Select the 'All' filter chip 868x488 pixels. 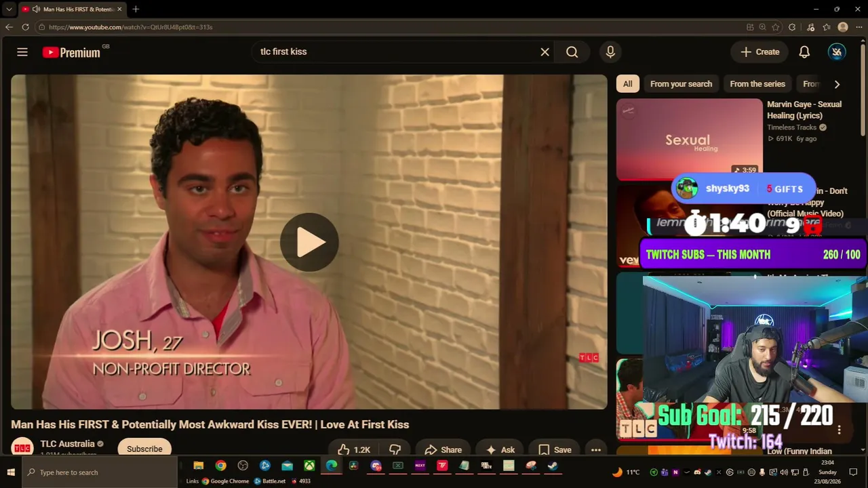[x=627, y=84]
